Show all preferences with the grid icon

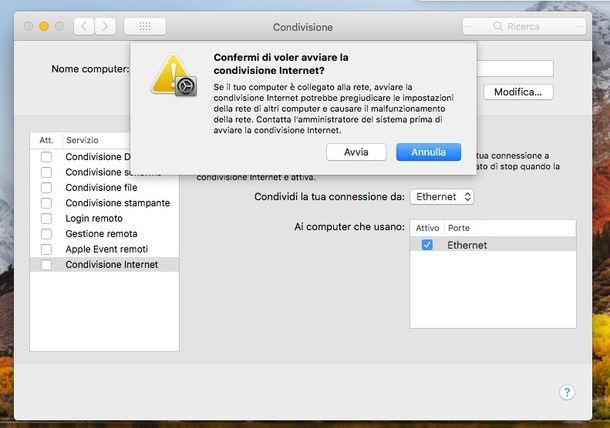coord(145,26)
